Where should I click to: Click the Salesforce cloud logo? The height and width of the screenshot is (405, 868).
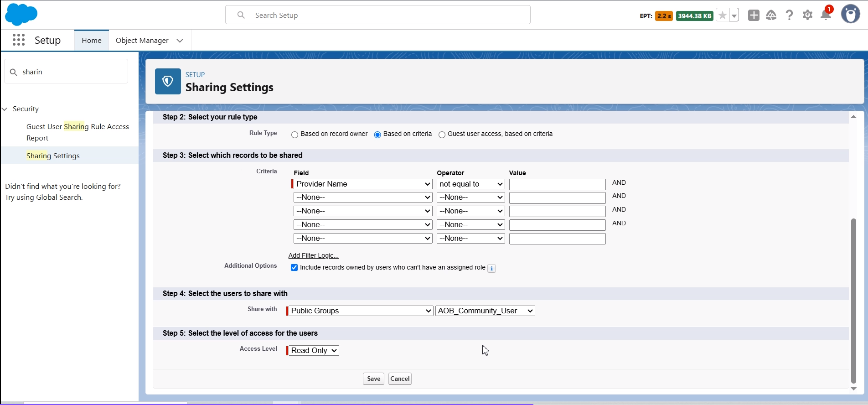tap(21, 14)
